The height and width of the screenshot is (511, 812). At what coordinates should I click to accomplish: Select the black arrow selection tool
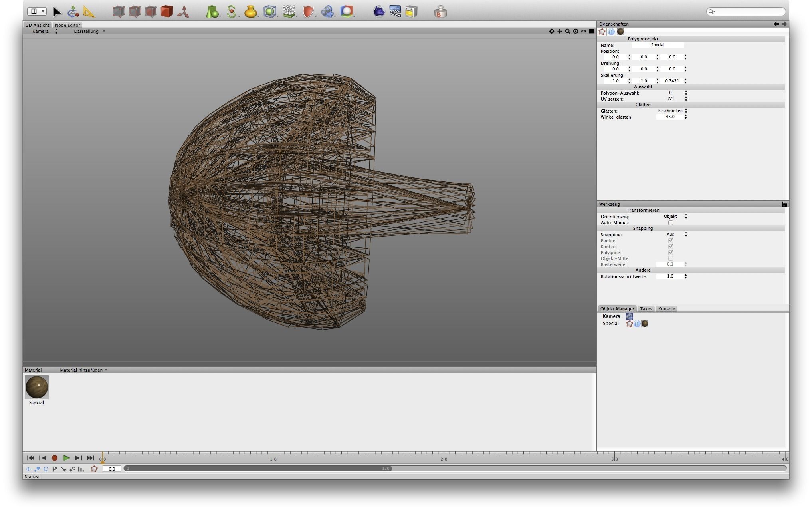57,12
